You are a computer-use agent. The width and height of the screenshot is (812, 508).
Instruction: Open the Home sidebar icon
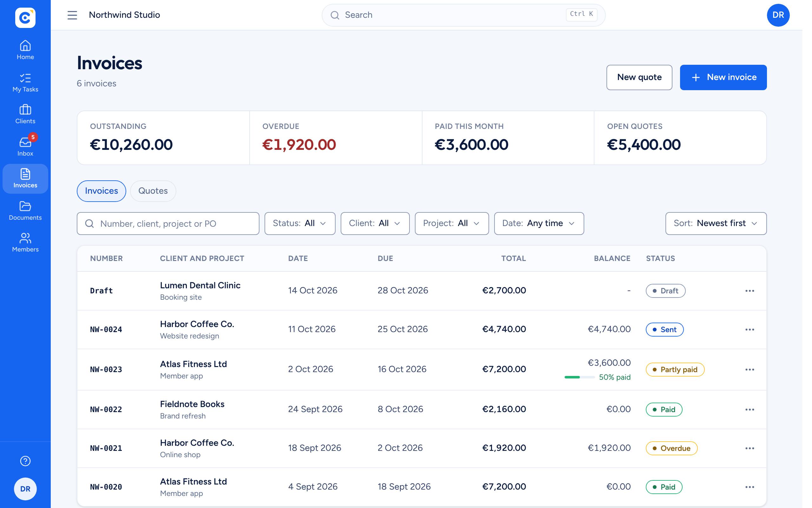25,50
